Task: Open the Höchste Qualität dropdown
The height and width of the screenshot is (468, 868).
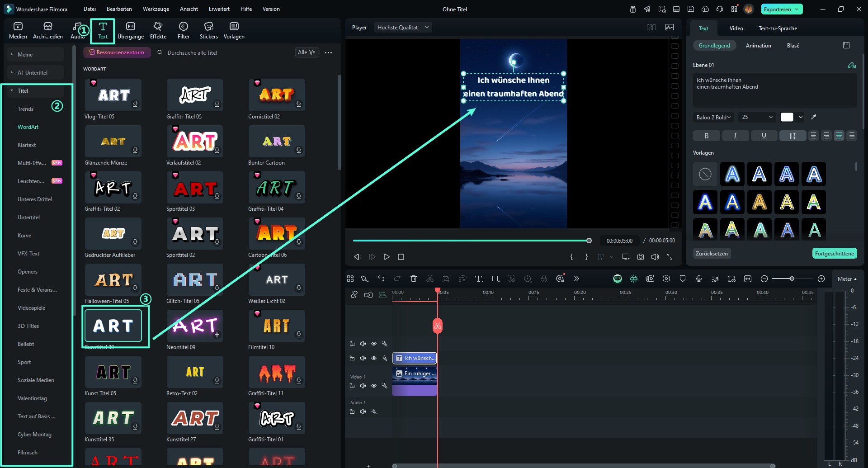Action: coord(402,28)
